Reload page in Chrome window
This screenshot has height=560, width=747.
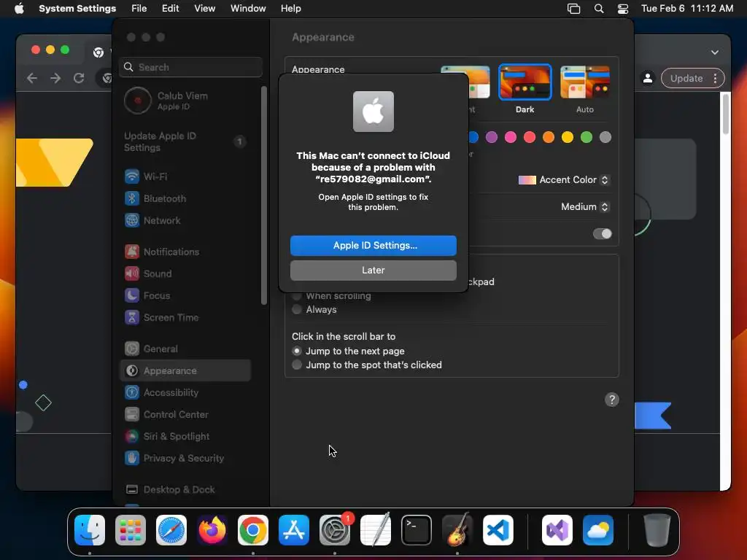pos(79,78)
